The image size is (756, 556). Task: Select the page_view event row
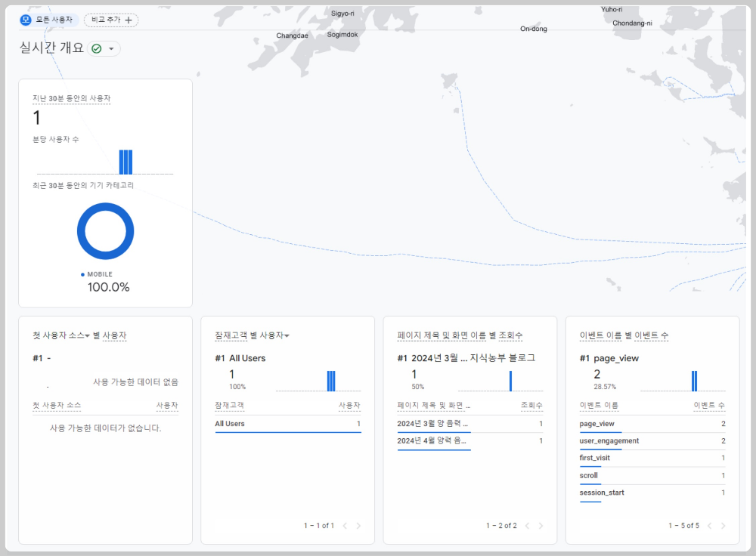pos(652,424)
